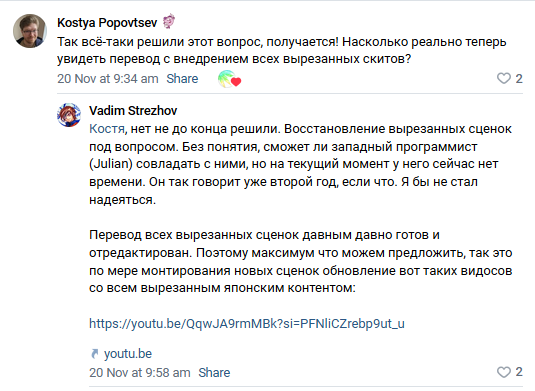This screenshot has width=535, height=391.
Task: Click the "Костя" mention link in the reply
Action: [107, 129]
